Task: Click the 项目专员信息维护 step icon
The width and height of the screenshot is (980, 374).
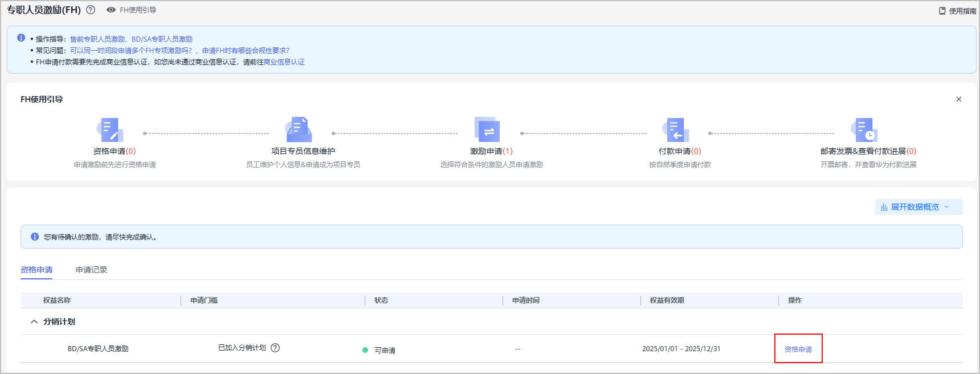Action: pyautogui.click(x=299, y=130)
